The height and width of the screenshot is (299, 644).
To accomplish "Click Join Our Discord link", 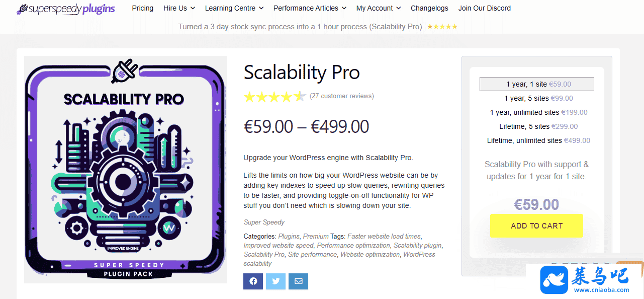I will (x=484, y=8).
